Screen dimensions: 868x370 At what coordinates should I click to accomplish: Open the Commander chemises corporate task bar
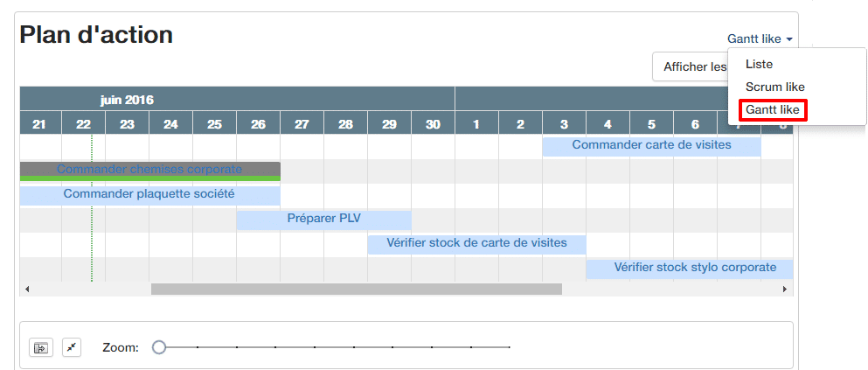[149, 169]
